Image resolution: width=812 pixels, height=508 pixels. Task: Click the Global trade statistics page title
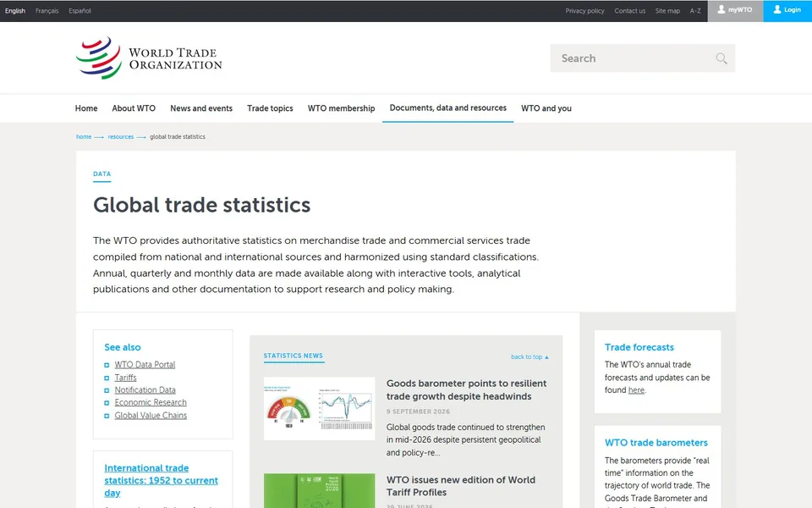coord(202,205)
